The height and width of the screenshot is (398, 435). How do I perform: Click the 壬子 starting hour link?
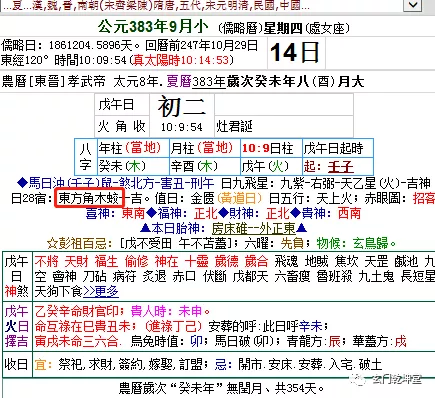tap(340, 167)
